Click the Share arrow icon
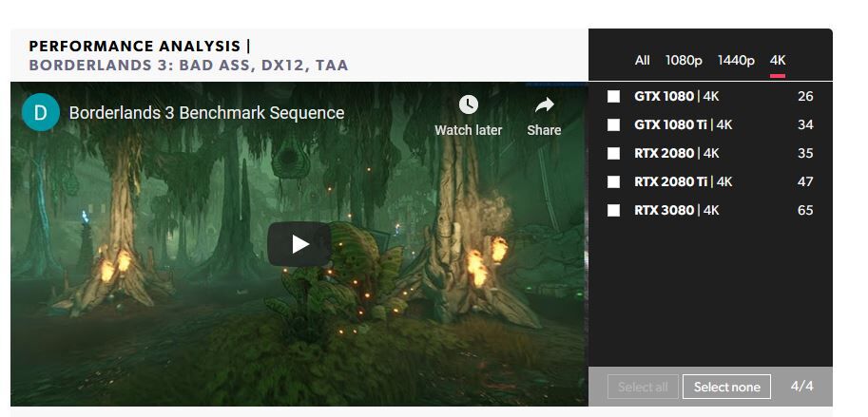The width and height of the screenshot is (868, 417). coord(544,105)
